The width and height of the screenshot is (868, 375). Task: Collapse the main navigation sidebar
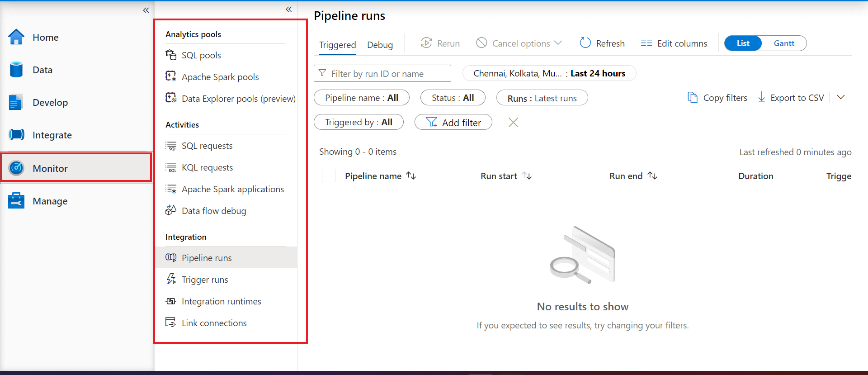(x=146, y=10)
